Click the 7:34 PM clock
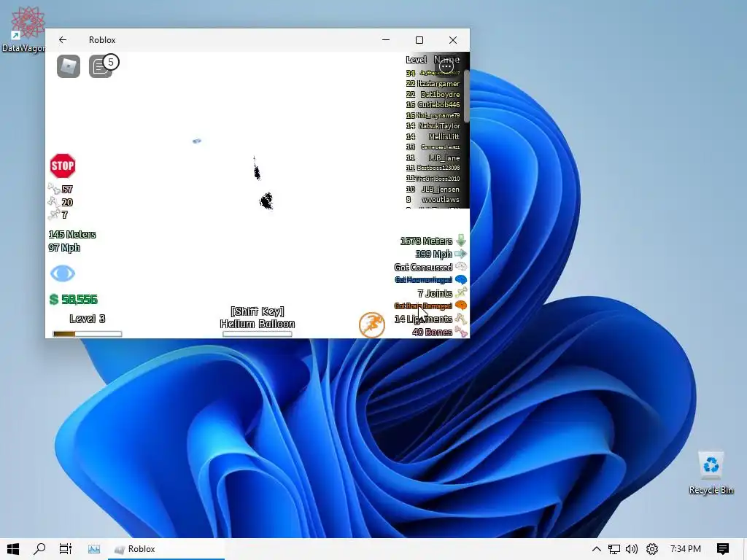This screenshot has width=747, height=560. tap(685, 549)
